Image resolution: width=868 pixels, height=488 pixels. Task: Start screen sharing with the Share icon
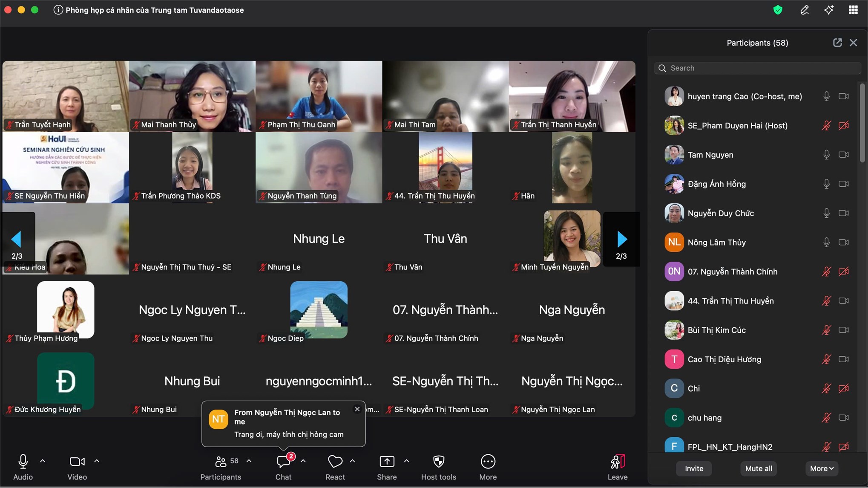[386, 461]
